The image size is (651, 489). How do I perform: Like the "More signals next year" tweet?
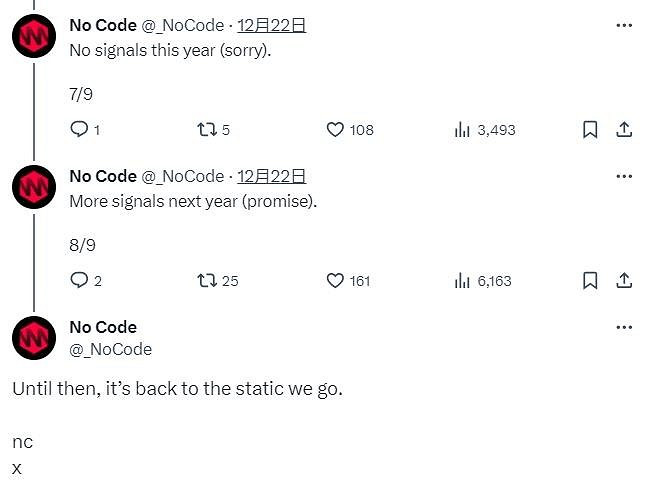pos(336,280)
